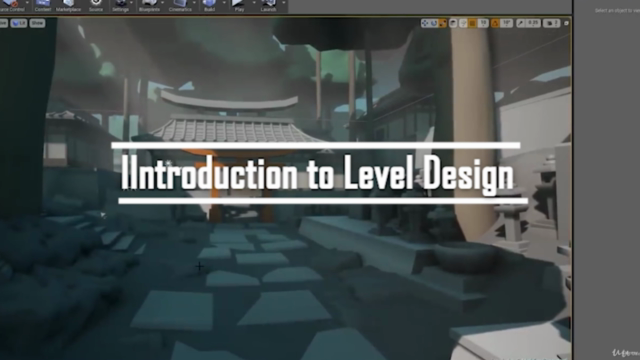Click the Launch toolbar button

click(x=268, y=5)
